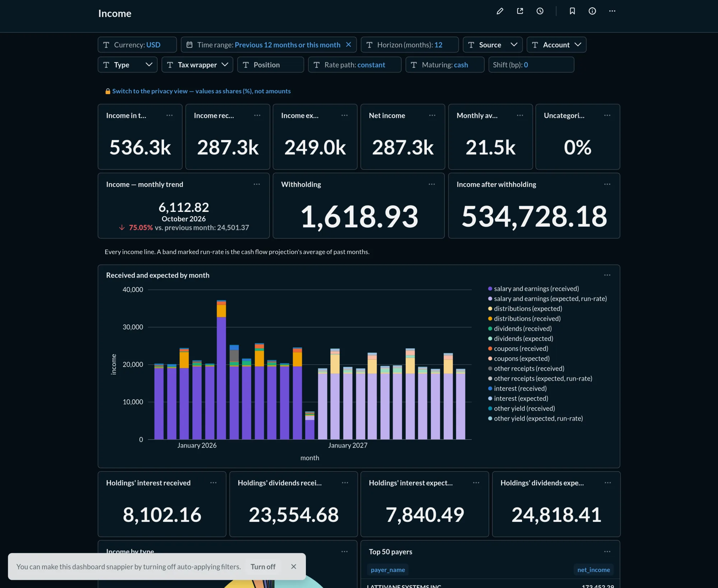The width and height of the screenshot is (718, 588).
Task: Edit the Maturing cash filter
Action: [x=445, y=65]
